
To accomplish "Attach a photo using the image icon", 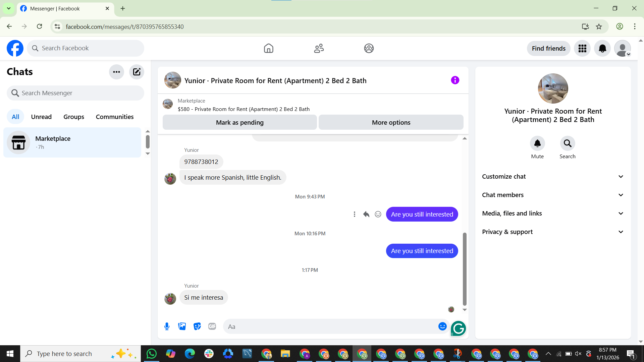I will (182, 326).
